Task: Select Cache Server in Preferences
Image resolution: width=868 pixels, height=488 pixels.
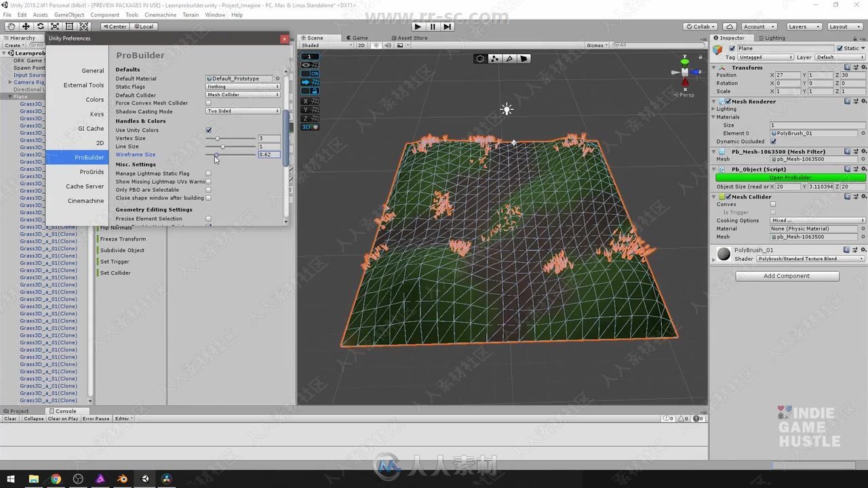Action: coord(85,186)
